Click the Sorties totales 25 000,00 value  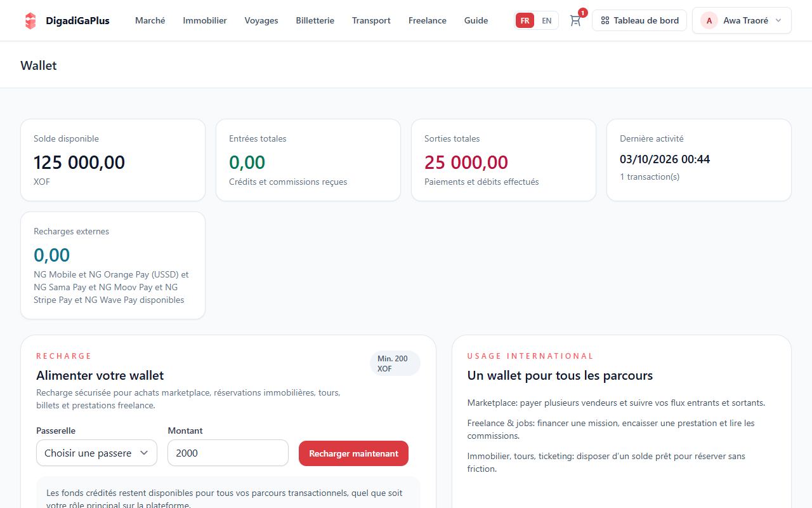466,163
